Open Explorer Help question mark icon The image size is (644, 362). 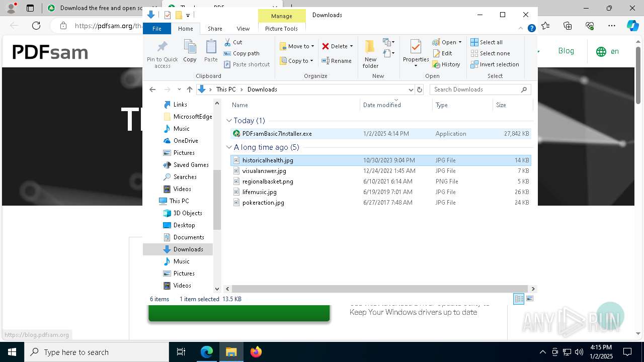coord(531,28)
